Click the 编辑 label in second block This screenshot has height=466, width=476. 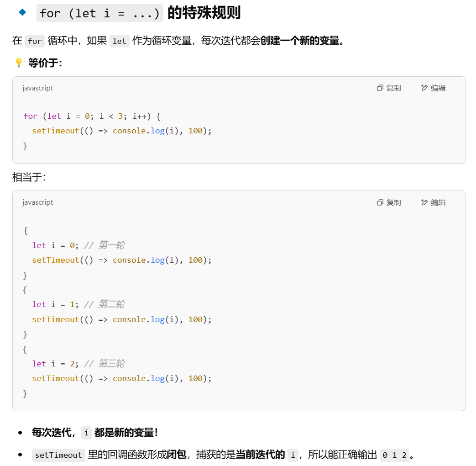coord(438,202)
